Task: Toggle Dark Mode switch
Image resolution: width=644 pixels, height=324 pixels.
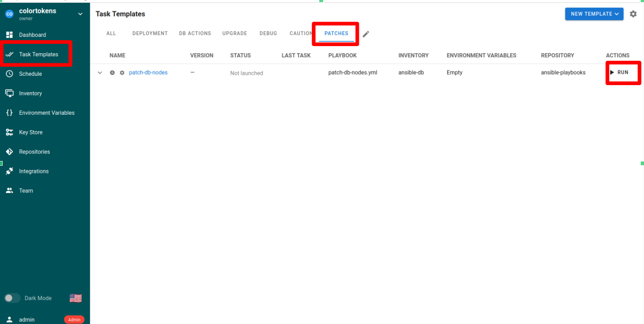Action: [x=12, y=298]
